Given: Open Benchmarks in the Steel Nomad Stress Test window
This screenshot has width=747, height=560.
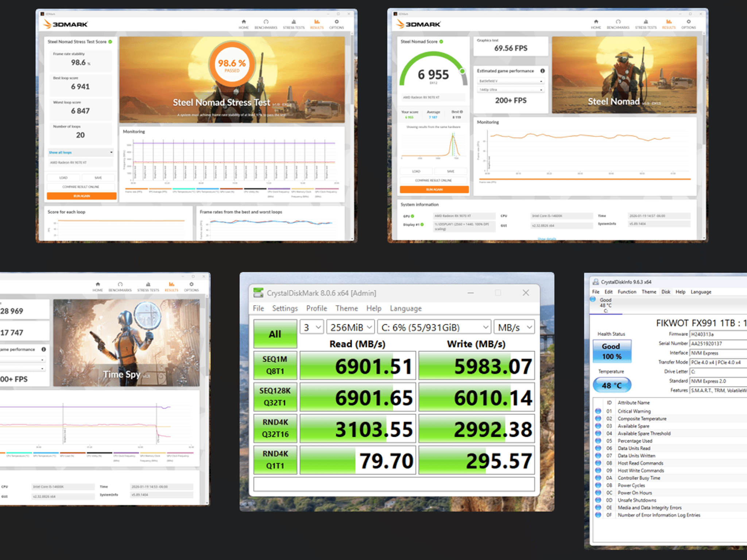Looking at the screenshot, I should 266,24.
